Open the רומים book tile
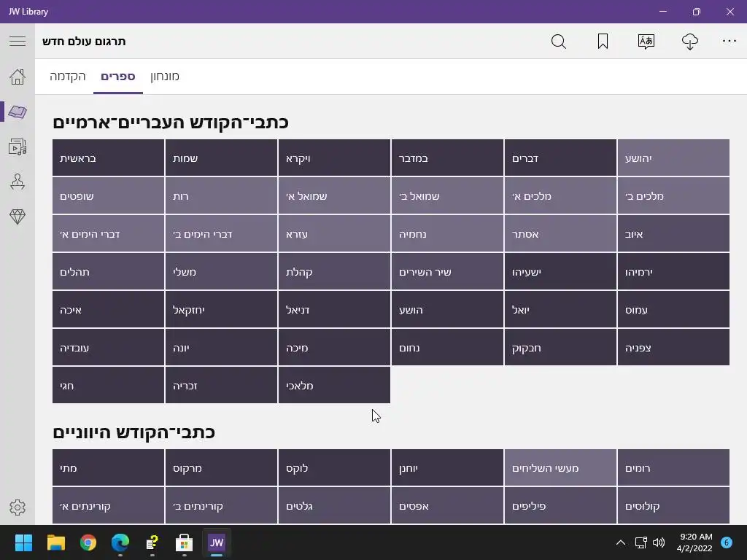The image size is (747, 560). [x=673, y=467]
